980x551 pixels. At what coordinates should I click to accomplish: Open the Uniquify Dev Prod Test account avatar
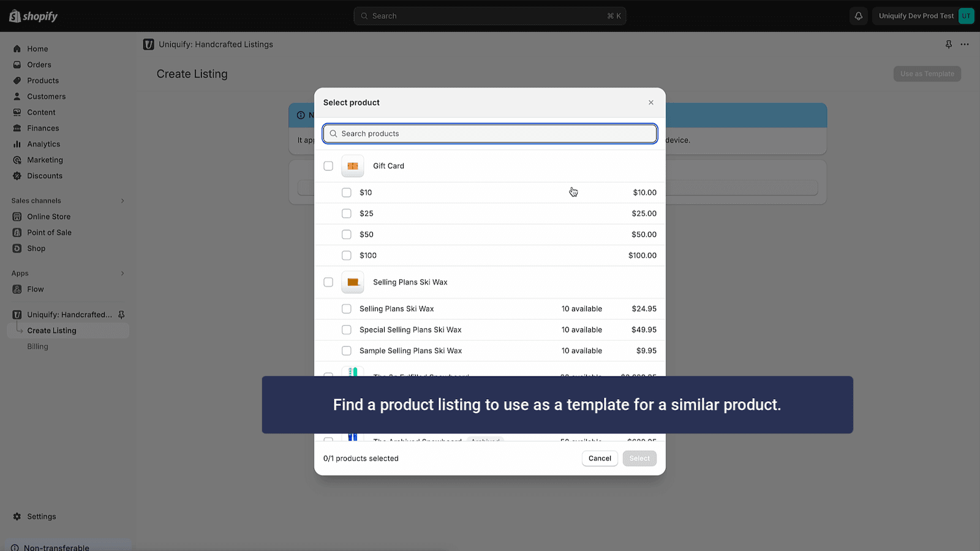point(965,16)
